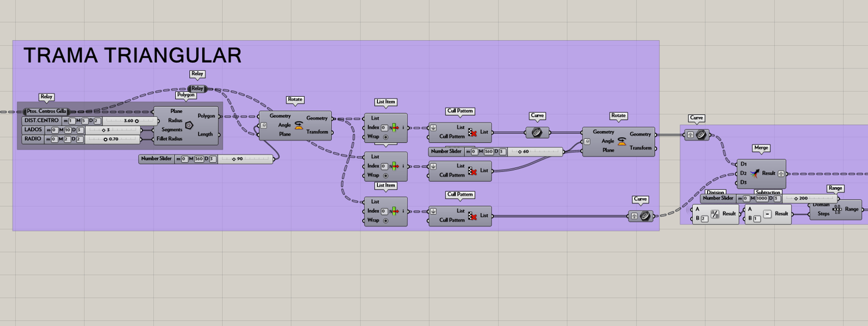Click the LADOS slider name label
Image resolution: width=868 pixels, height=326 pixels.
[33, 130]
